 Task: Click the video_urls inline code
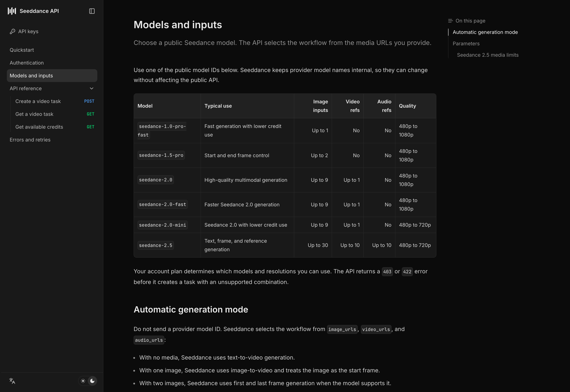pos(376,330)
